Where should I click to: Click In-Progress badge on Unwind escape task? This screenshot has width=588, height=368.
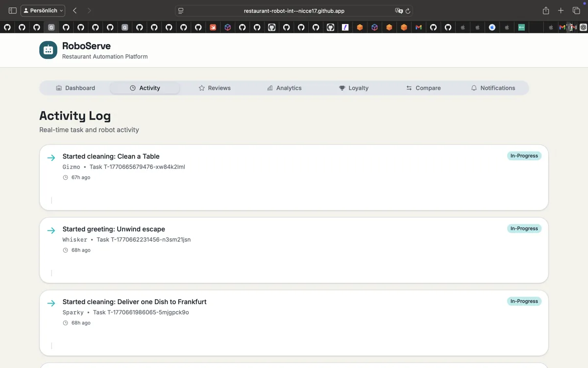tap(524, 229)
